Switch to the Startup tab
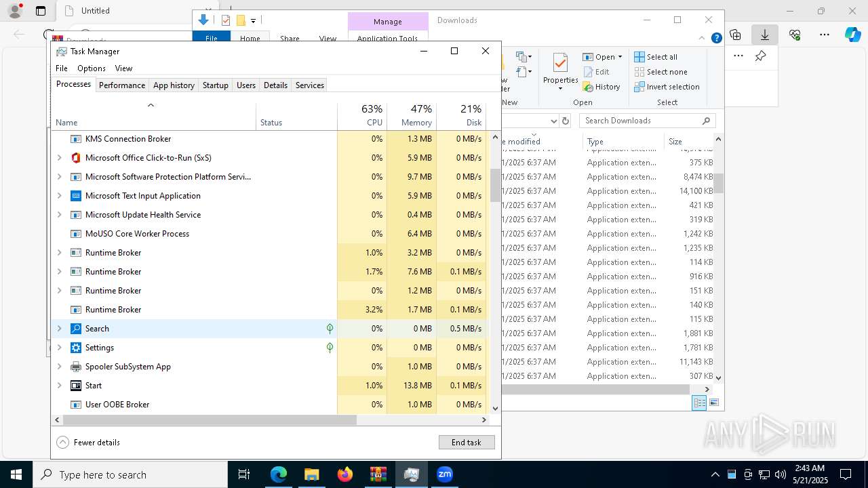This screenshot has height=488, width=868. coord(216,85)
